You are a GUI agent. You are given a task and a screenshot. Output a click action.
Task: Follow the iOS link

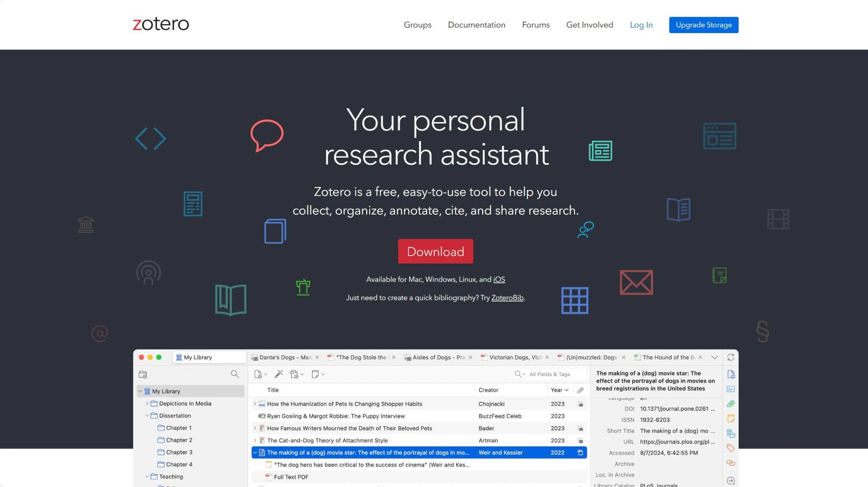point(499,279)
